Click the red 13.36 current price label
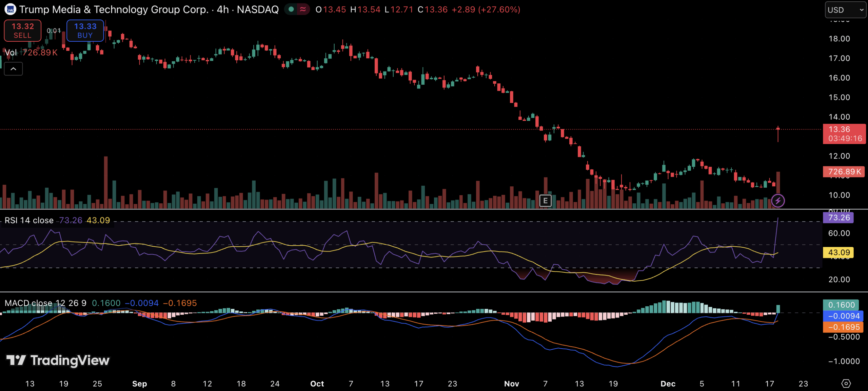The width and height of the screenshot is (868, 391). click(844, 134)
